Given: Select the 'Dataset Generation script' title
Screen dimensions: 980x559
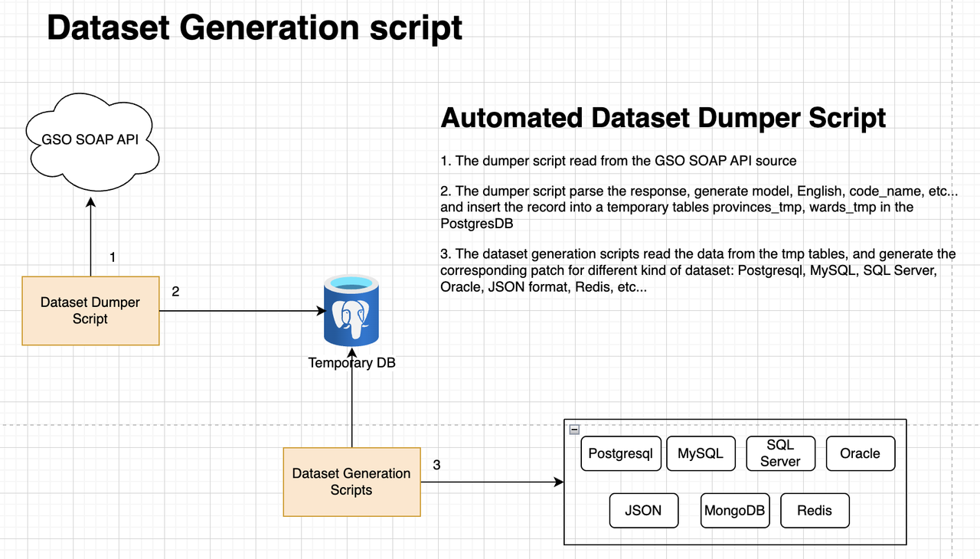Looking at the screenshot, I should click(254, 27).
